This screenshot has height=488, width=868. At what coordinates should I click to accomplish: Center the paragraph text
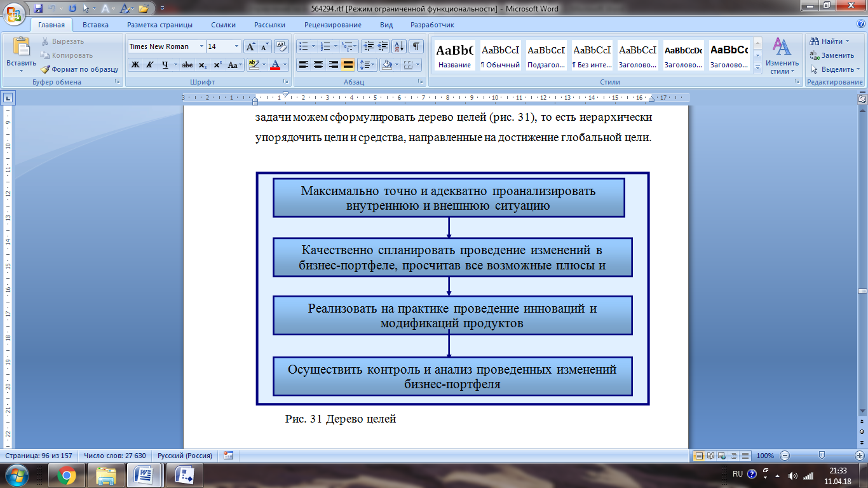[318, 65]
